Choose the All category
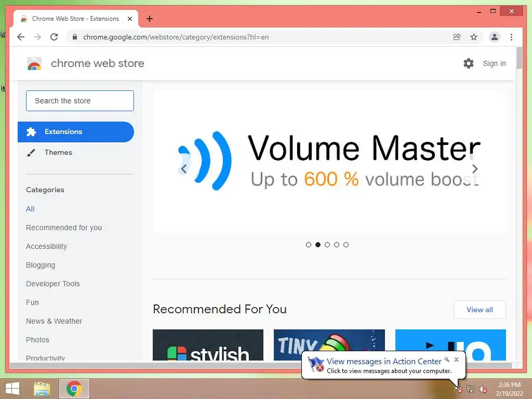Image resolution: width=532 pixels, height=399 pixels. 30,209
